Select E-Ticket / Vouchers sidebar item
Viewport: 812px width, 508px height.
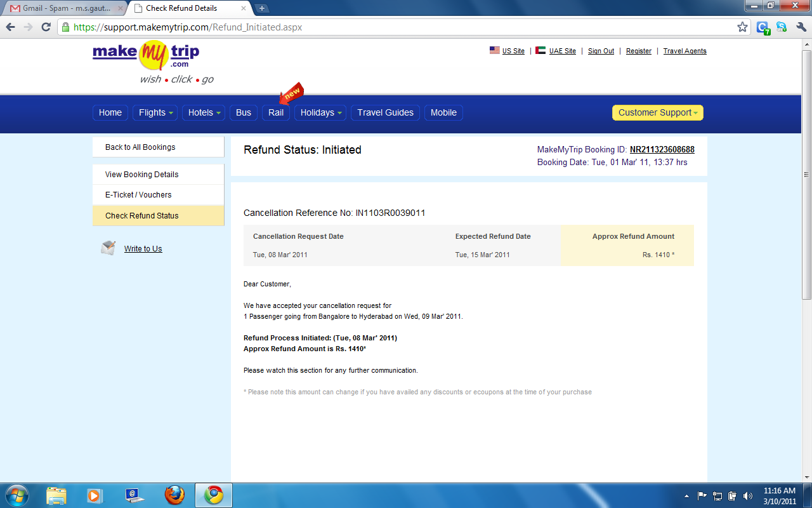(158, 195)
